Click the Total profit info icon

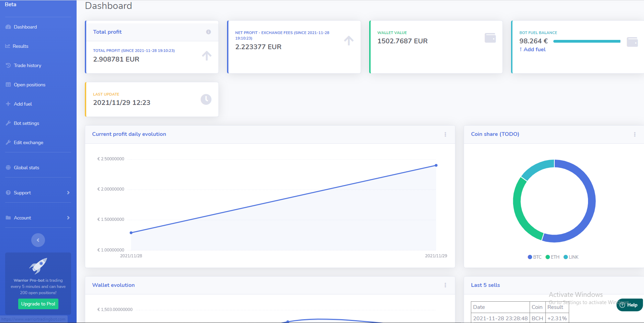click(208, 32)
